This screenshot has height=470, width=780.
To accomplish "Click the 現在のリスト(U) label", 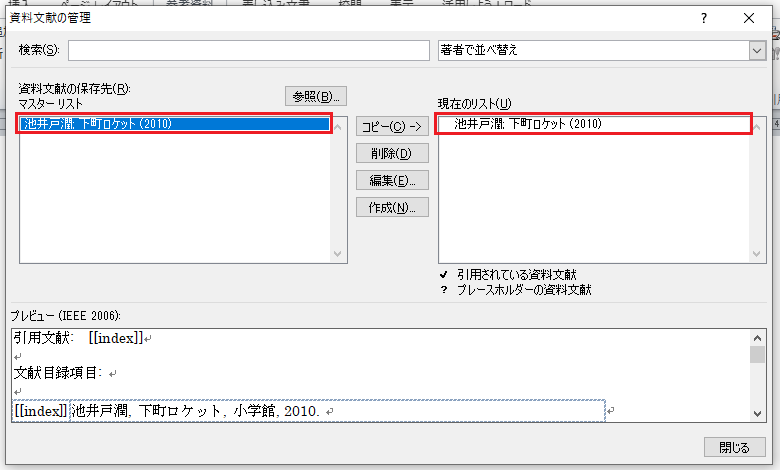I will [475, 104].
